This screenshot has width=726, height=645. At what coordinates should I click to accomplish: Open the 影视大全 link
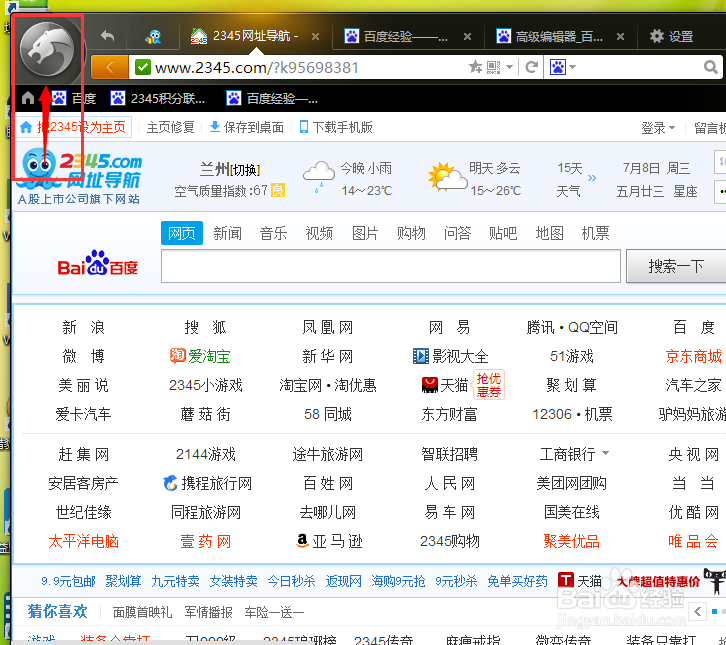click(x=451, y=356)
